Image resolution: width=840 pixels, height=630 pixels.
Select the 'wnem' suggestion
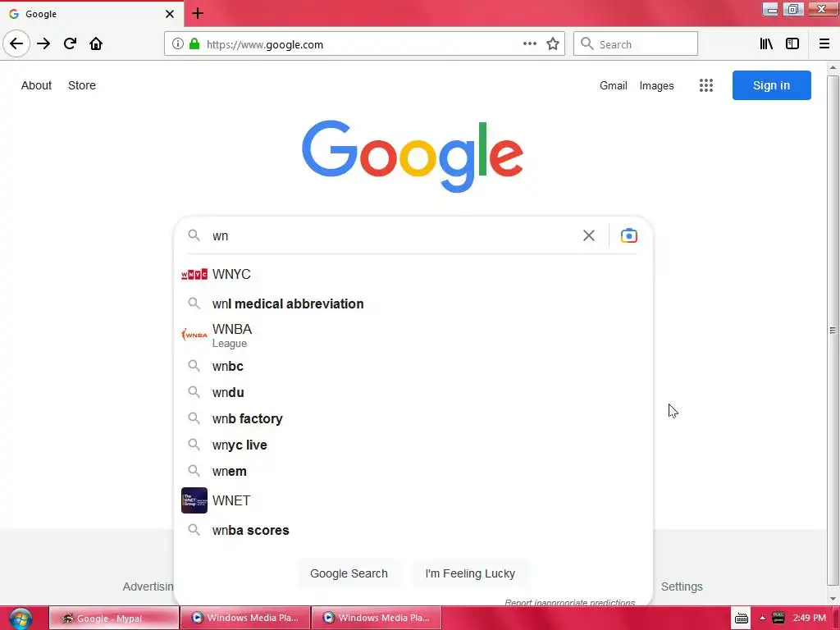[x=413, y=471]
